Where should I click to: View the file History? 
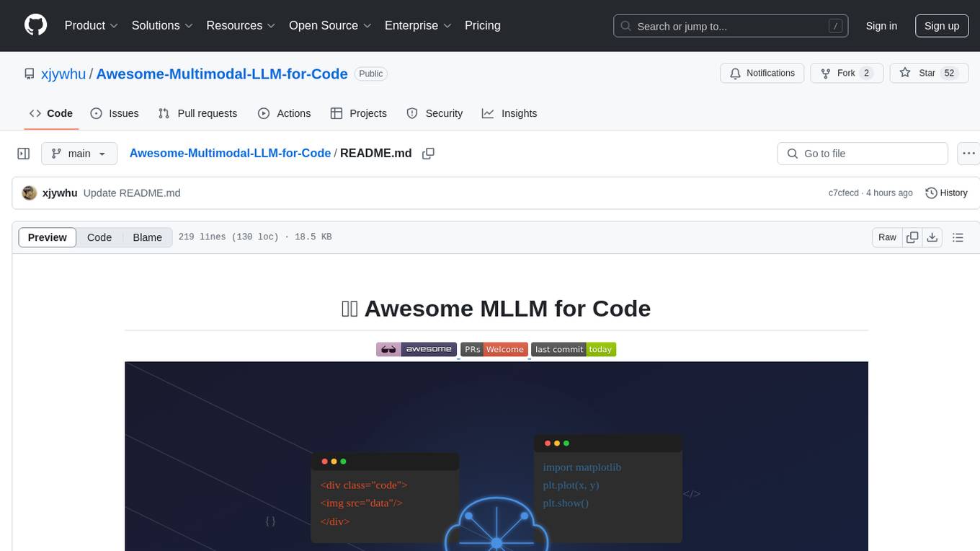coord(946,193)
